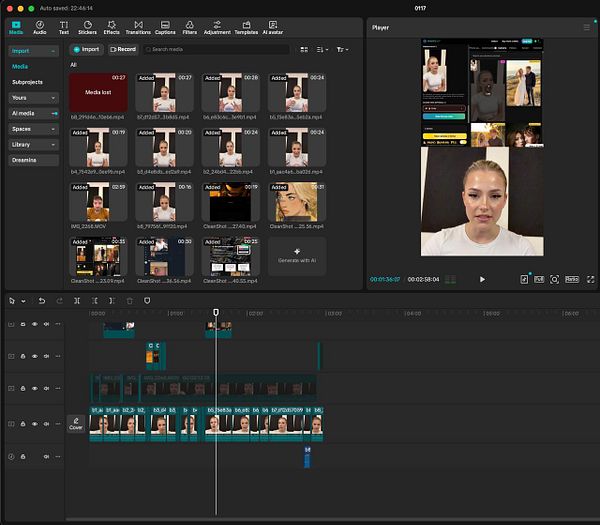This screenshot has height=525, width=600.
Task: Click the audio icon left of Full
Action: click(x=524, y=279)
